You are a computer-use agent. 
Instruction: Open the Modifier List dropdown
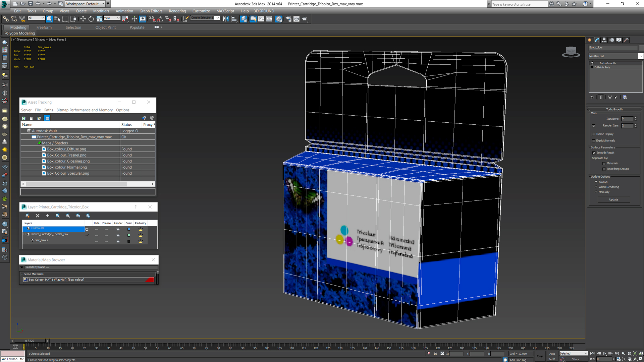click(641, 56)
